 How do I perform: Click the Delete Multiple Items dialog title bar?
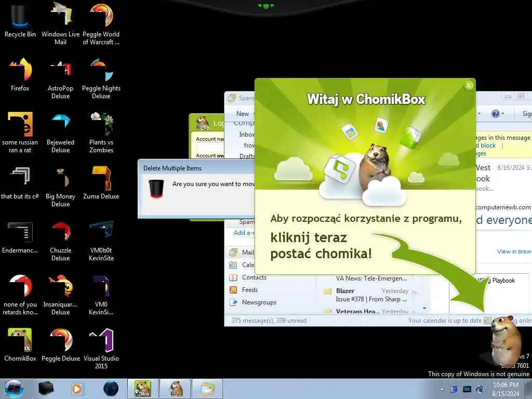coord(197,168)
